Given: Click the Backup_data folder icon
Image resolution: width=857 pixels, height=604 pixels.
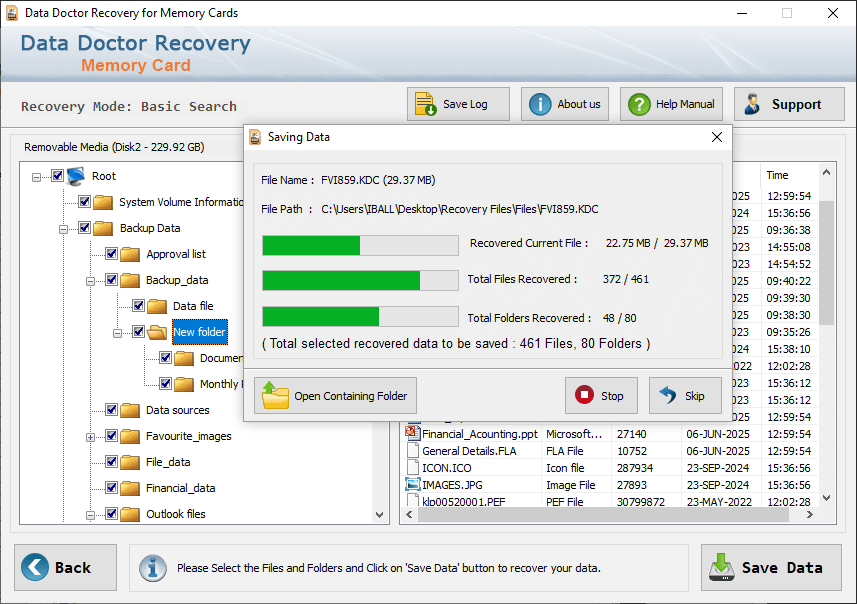Looking at the screenshot, I should (x=130, y=280).
